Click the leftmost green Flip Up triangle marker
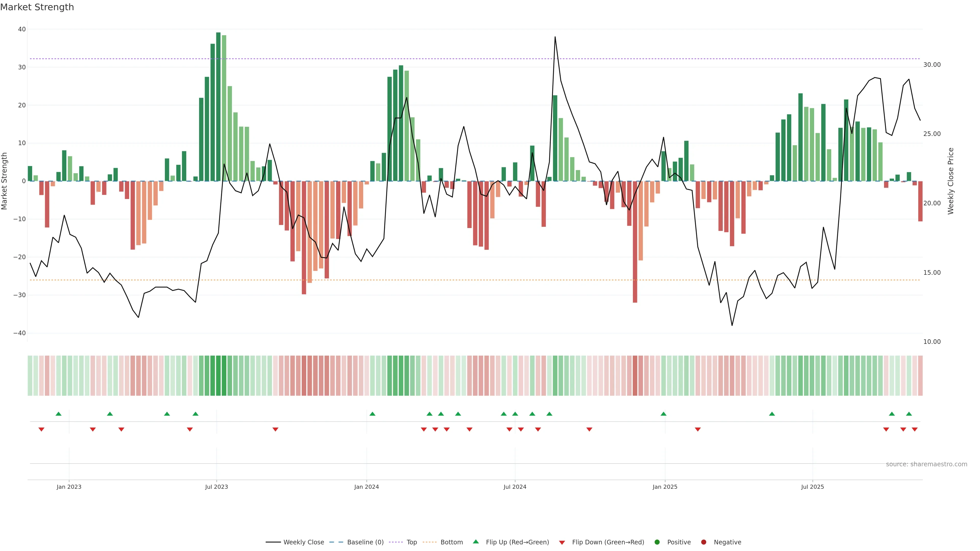This screenshot has height=551, width=980. (x=59, y=414)
